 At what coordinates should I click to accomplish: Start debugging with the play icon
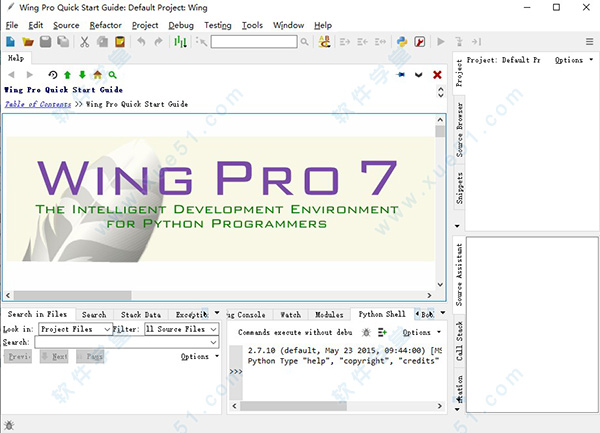click(441, 41)
